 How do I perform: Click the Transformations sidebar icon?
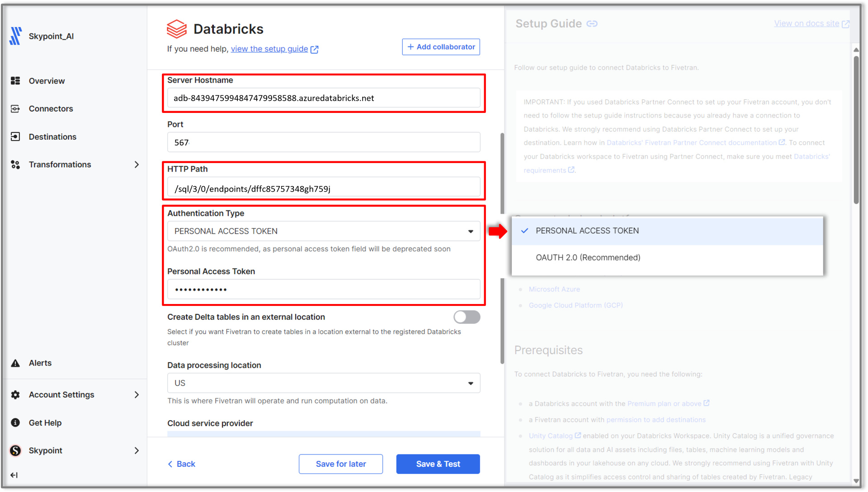click(x=15, y=165)
